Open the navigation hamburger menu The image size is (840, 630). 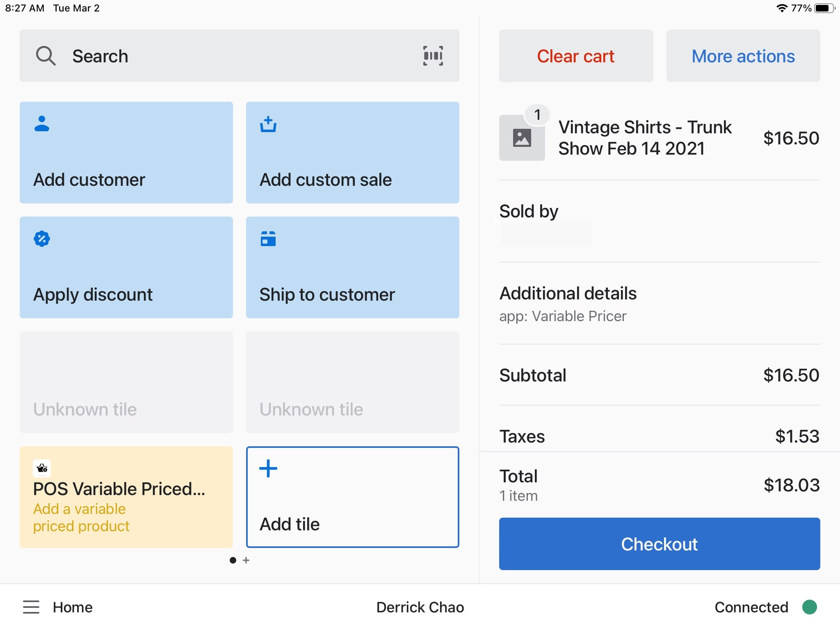point(31,607)
